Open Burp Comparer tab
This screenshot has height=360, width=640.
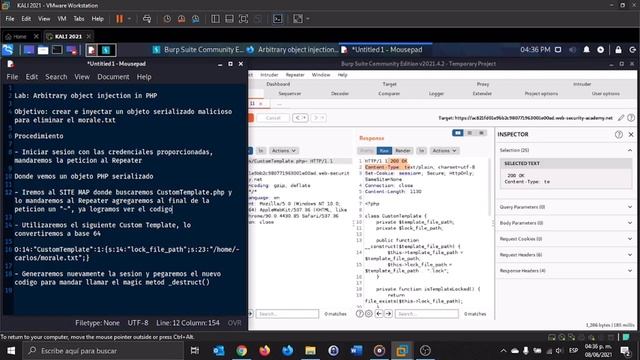389,93
